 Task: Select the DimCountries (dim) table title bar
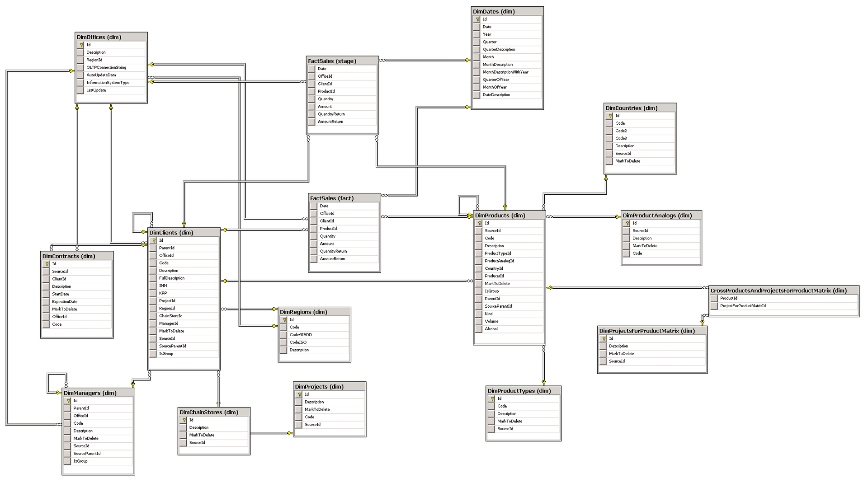point(640,108)
